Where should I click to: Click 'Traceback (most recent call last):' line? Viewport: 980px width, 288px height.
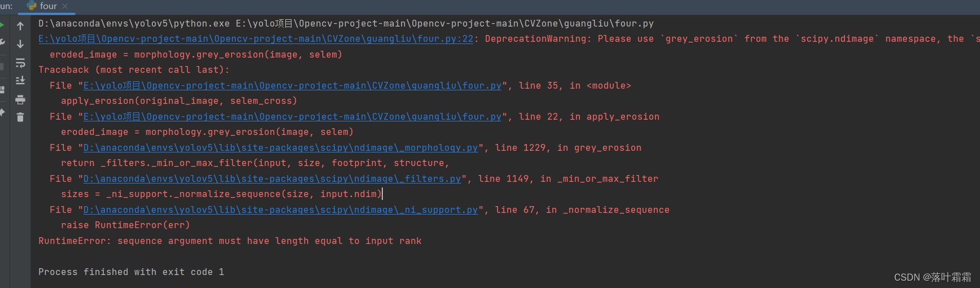click(x=134, y=70)
